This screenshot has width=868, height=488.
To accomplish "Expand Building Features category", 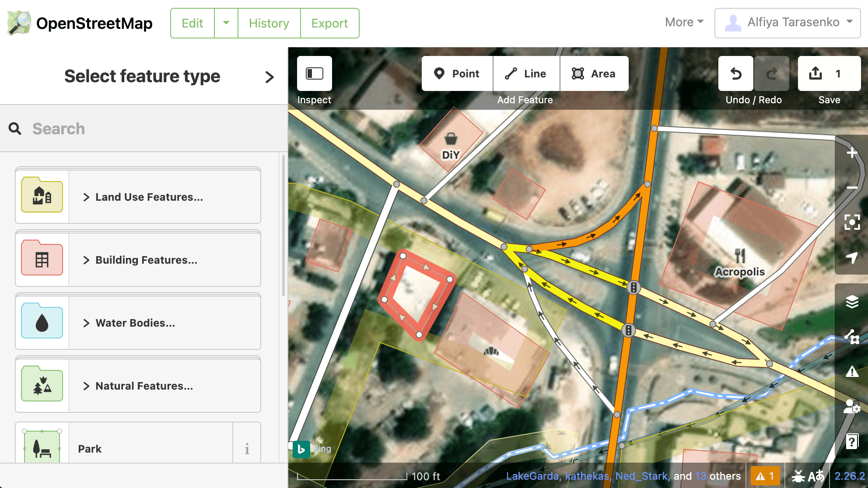I will point(165,260).
